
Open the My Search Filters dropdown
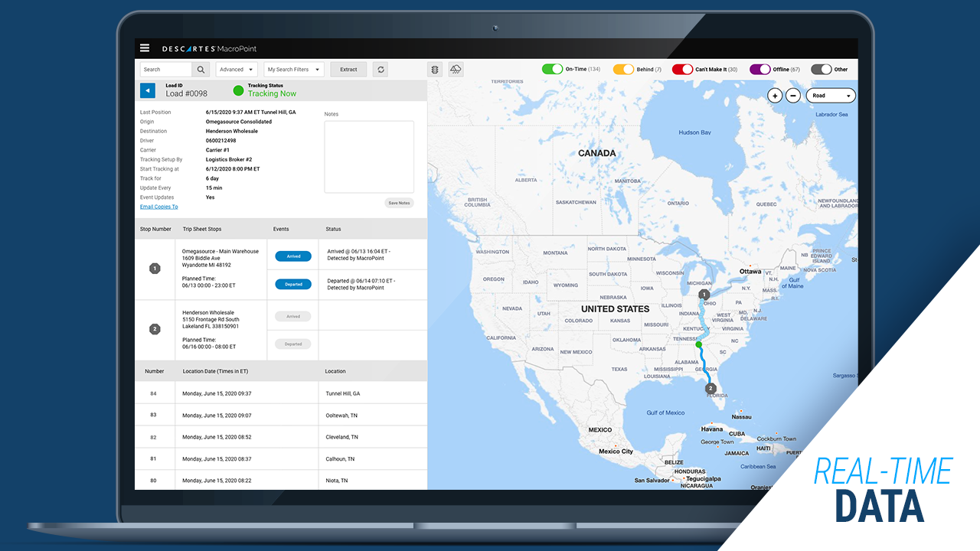[x=293, y=69]
